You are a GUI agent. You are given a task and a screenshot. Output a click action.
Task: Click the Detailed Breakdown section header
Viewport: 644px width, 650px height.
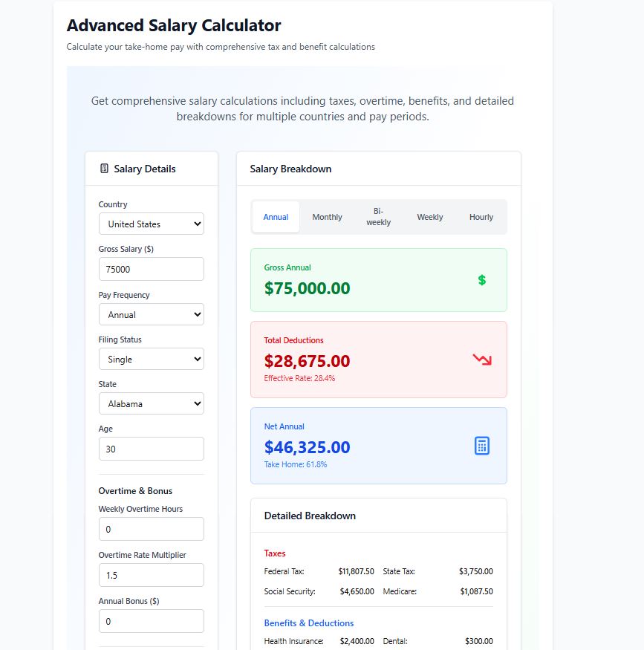click(309, 515)
